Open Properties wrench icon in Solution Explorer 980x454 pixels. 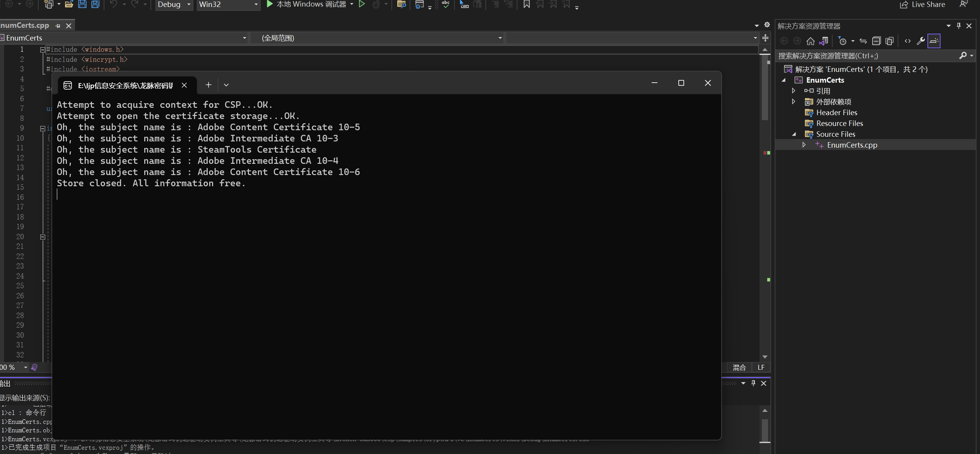[920, 41]
